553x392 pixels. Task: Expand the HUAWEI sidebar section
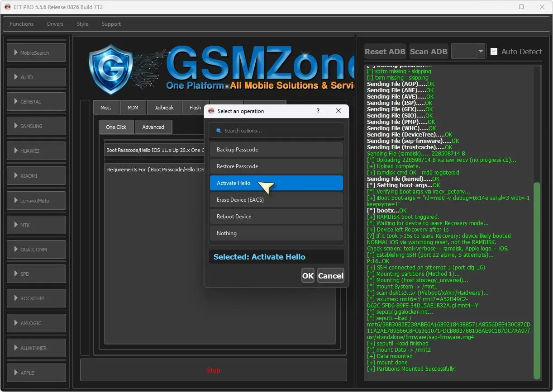coord(36,151)
